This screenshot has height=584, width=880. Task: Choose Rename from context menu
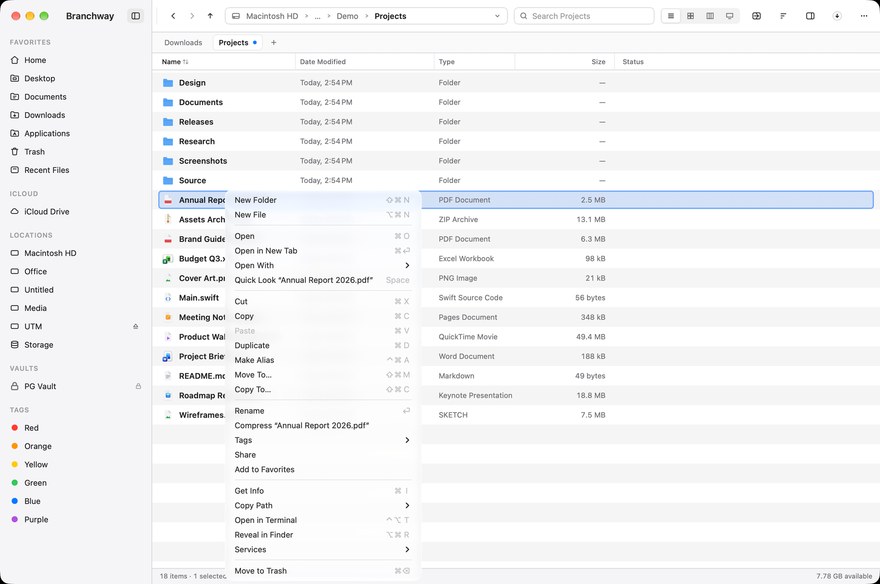[322, 411]
